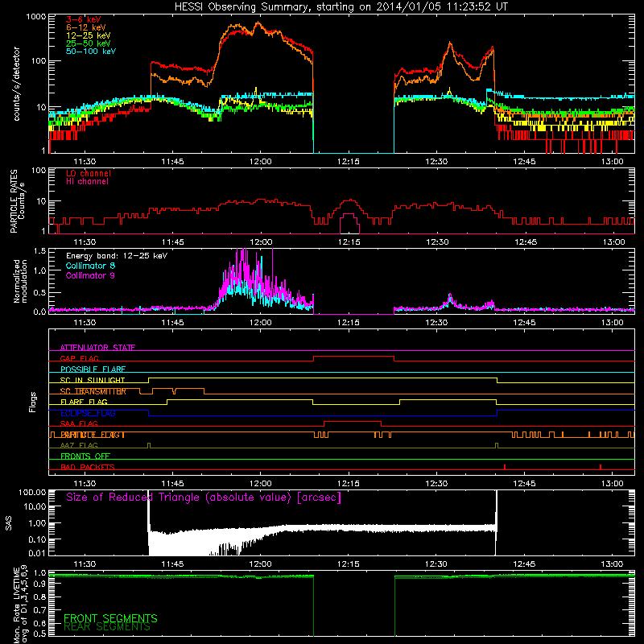Click the HESSI Observing Summary title

pos(341,7)
